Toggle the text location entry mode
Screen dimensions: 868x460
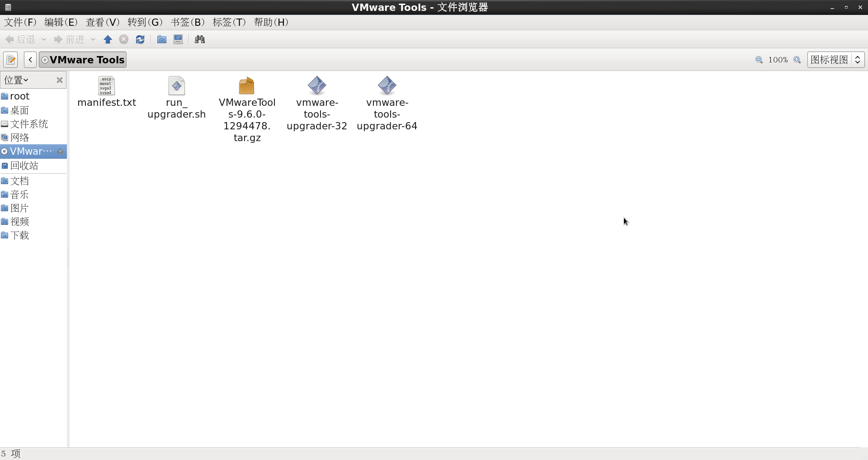(10, 60)
